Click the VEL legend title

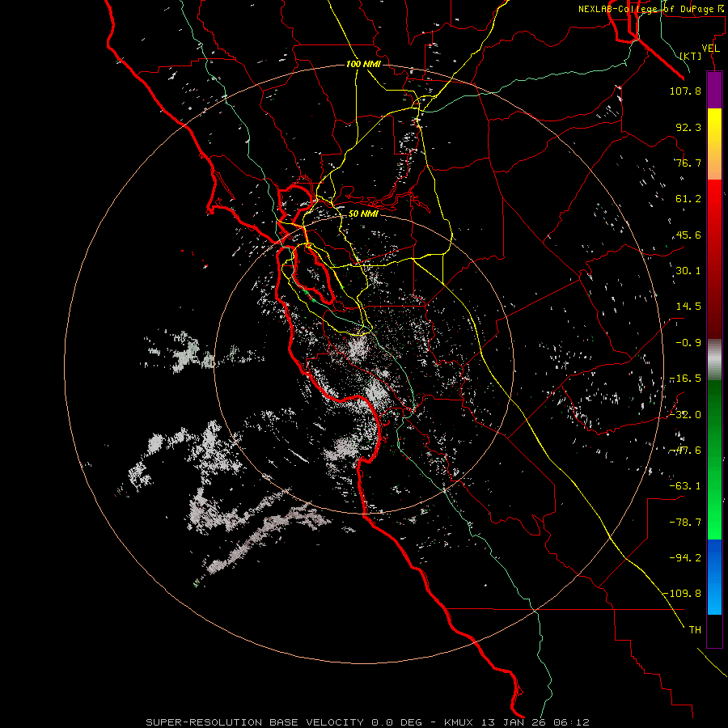click(711, 49)
